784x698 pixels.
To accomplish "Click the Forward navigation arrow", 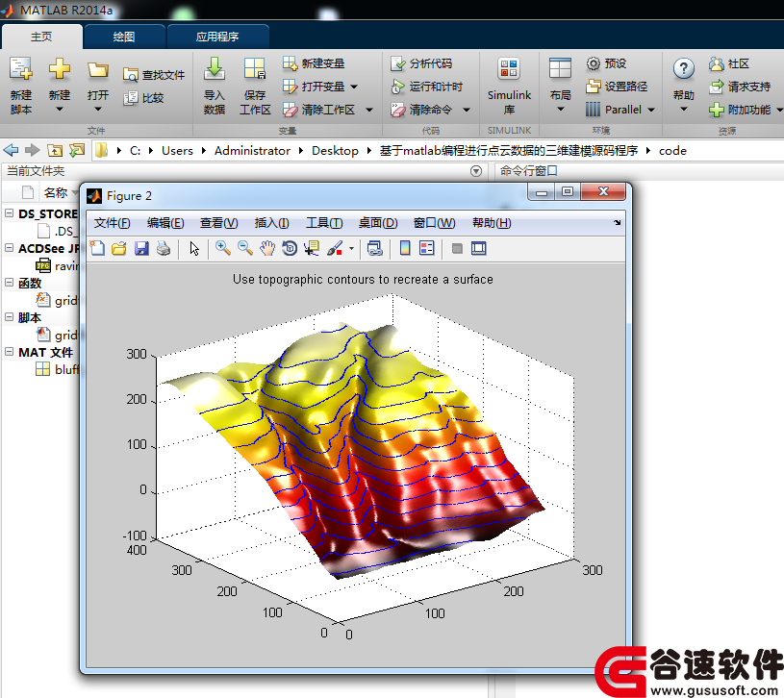I will [x=33, y=150].
